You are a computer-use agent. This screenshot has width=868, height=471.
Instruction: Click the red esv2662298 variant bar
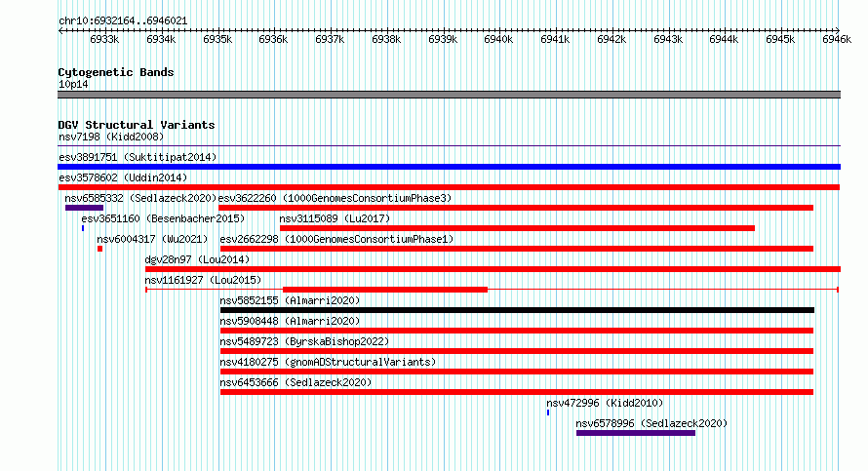[x=517, y=249]
